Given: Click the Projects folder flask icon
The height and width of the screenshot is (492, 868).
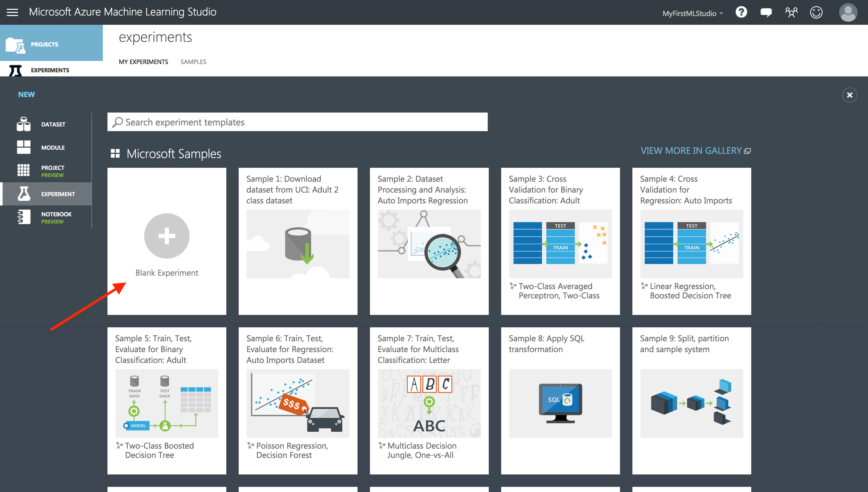Looking at the screenshot, I should (x=16, y=45).
